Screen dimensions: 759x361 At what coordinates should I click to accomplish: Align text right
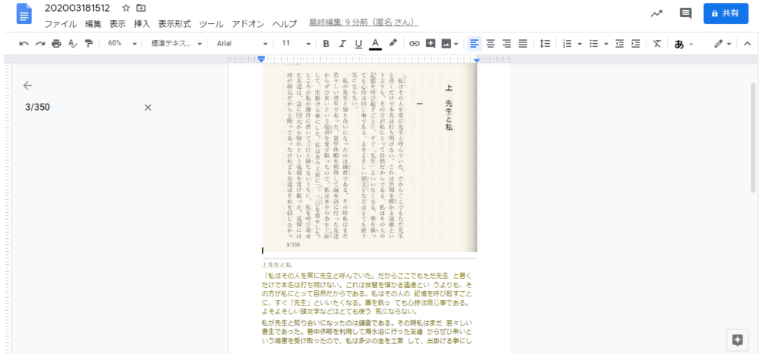[506, 44]
